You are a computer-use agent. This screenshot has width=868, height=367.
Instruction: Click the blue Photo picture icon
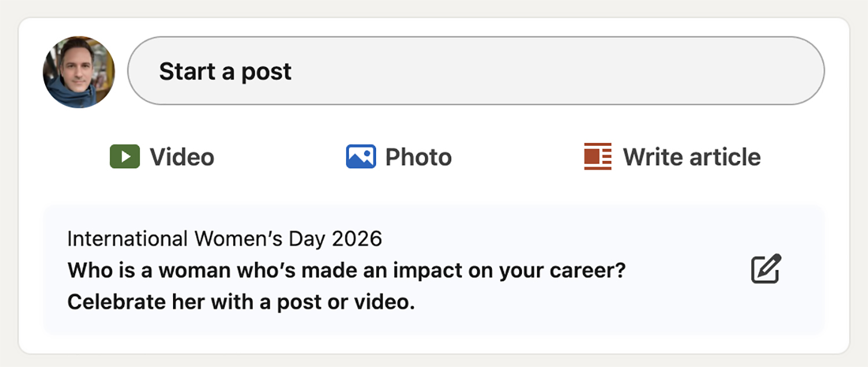coord(361,157)
